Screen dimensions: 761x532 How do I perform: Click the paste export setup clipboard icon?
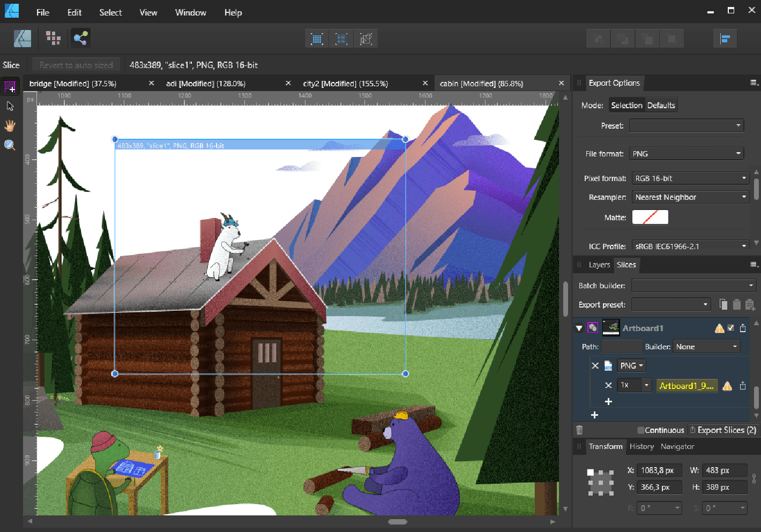click(x=737, y=304)
